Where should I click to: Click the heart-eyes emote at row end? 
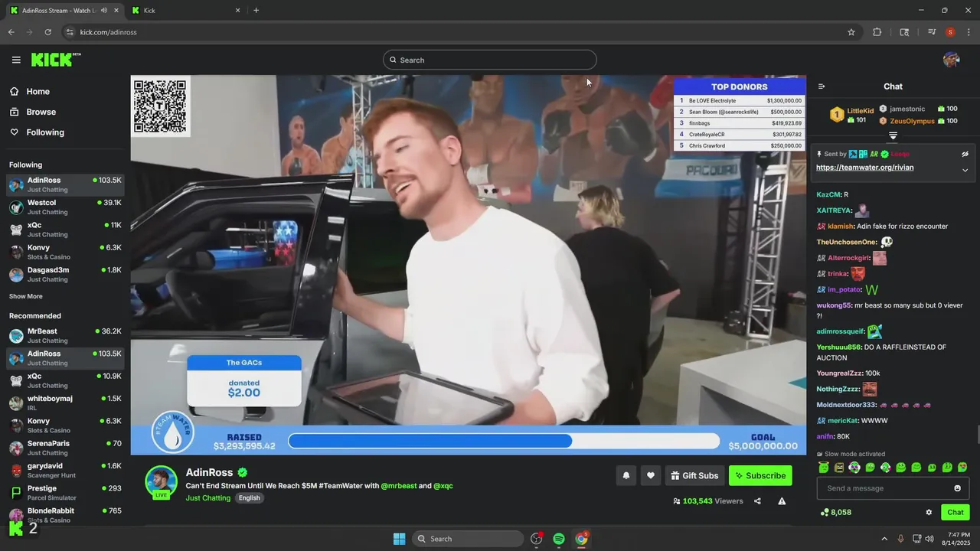coord(962,467)
